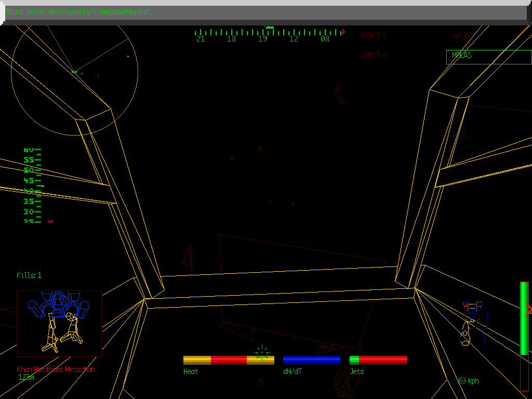Viewport: 532px width, 399px height.
Task: Click the first LRM15 weapon entry
Action: [x=374, y=36]
